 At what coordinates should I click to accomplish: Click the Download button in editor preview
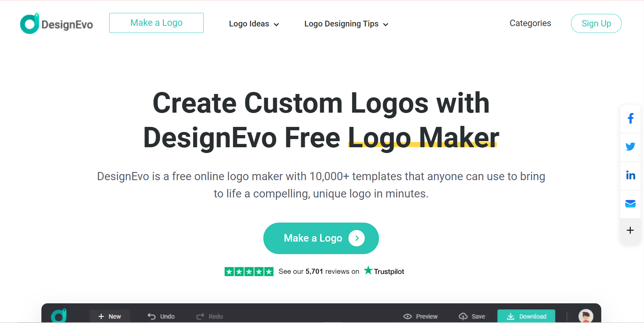[x=526, y=316]
